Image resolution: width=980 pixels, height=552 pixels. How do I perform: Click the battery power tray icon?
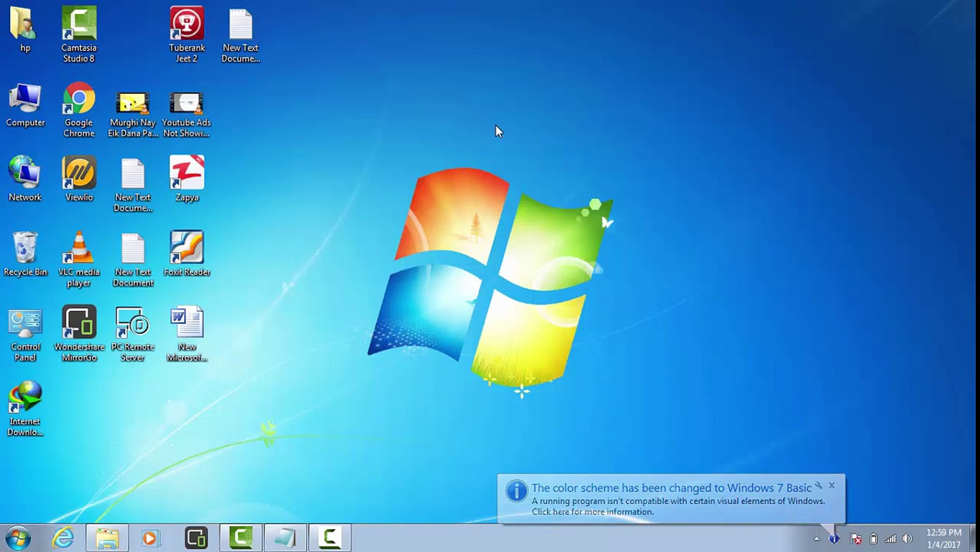tap(874, 539)
